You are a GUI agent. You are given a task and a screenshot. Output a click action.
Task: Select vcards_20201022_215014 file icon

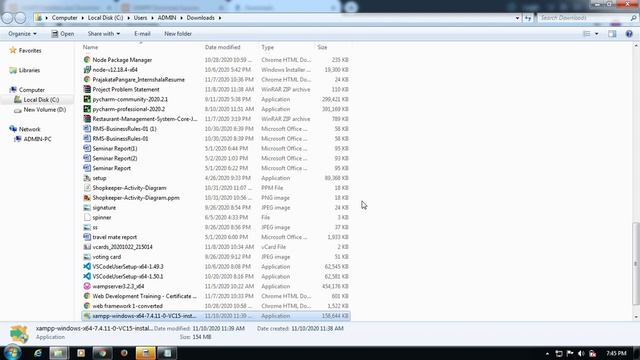tap(87, 247)
